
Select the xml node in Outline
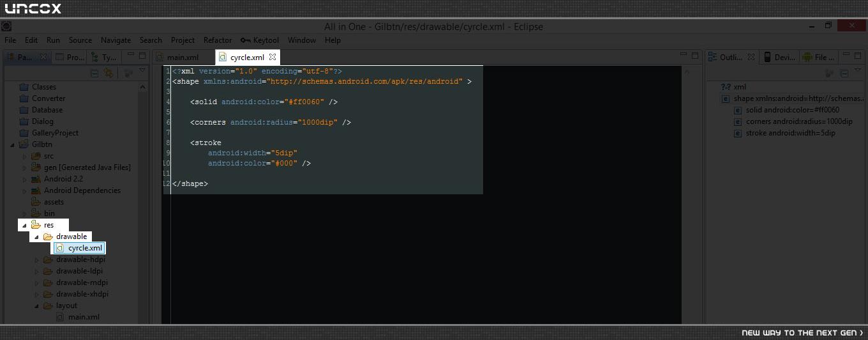pyautogui.click(x=733, y=87)
